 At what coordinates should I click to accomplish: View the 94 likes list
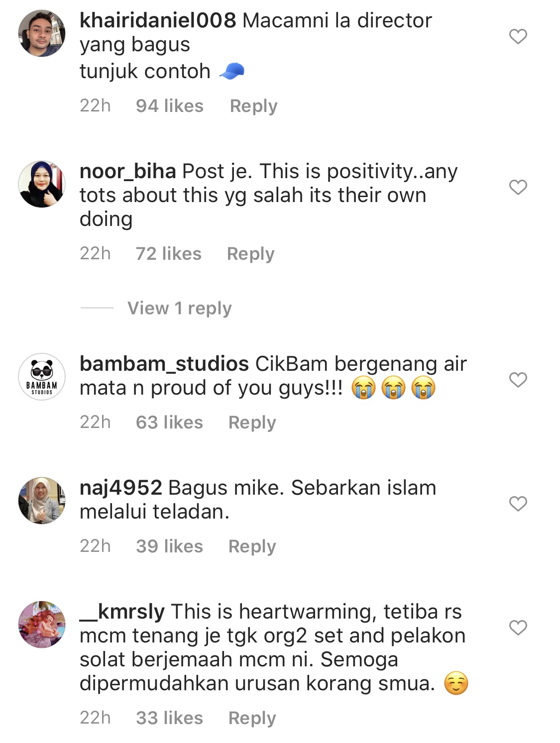click(x=170, y=106)
